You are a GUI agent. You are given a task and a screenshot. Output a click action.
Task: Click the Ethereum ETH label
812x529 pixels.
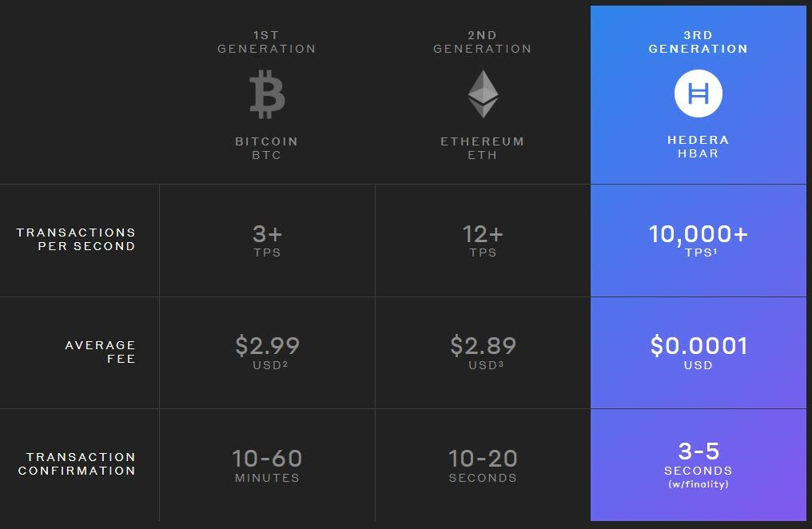(x=483, y=148)
